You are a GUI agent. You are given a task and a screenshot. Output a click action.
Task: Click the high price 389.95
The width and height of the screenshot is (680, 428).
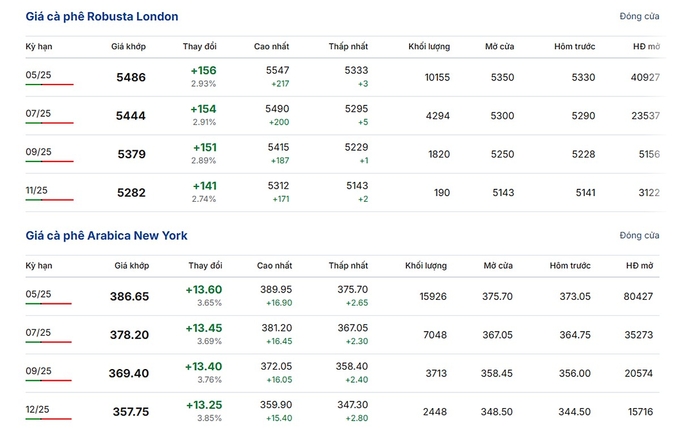(x=276, y=290)
